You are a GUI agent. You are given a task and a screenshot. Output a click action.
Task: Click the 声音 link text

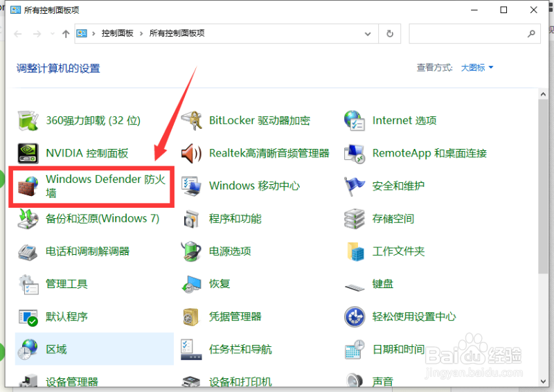pyautogui.click(x=383, y=382)
